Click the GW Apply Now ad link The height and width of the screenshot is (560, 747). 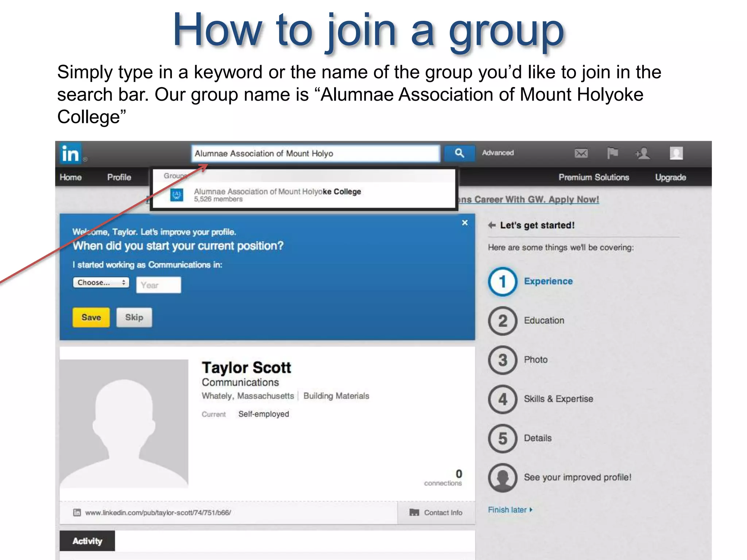[x=529, y=199]
